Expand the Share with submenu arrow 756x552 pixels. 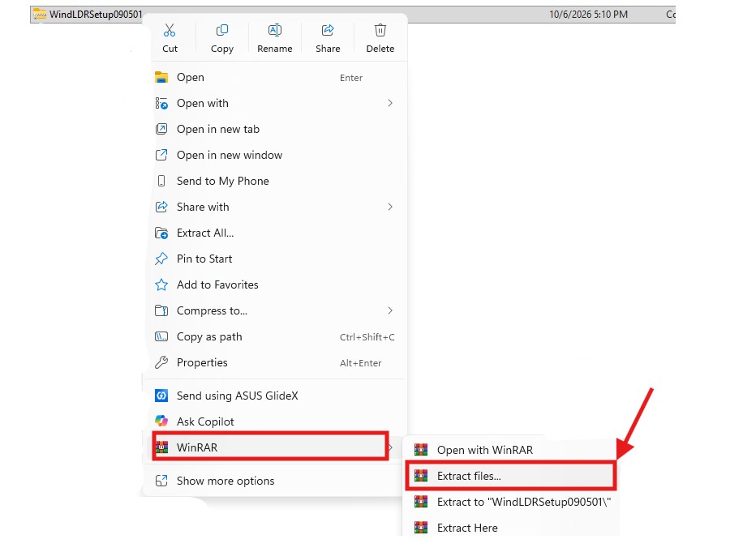[390, 207]
